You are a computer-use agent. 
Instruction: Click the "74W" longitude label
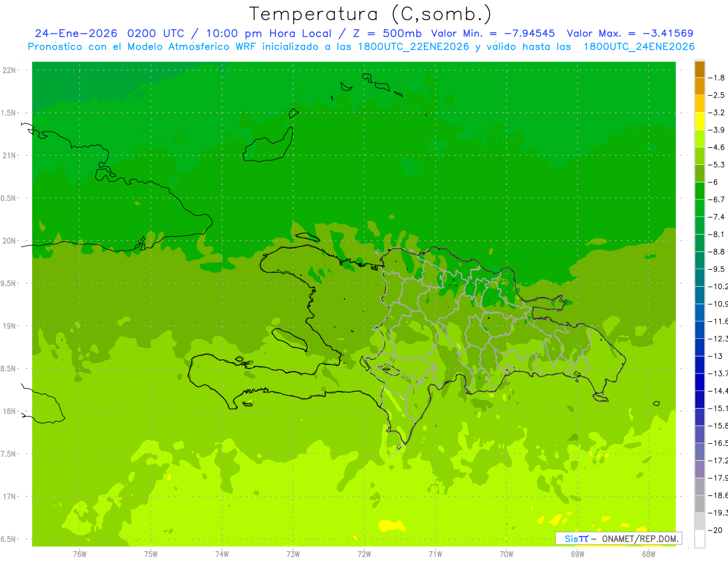pyautogui.click(x=222, y=554)
